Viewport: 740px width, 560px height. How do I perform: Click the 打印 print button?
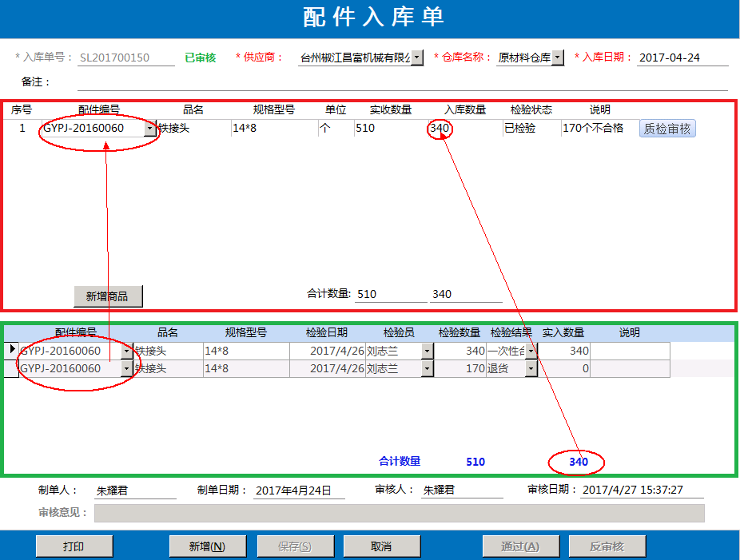(74, 546)
